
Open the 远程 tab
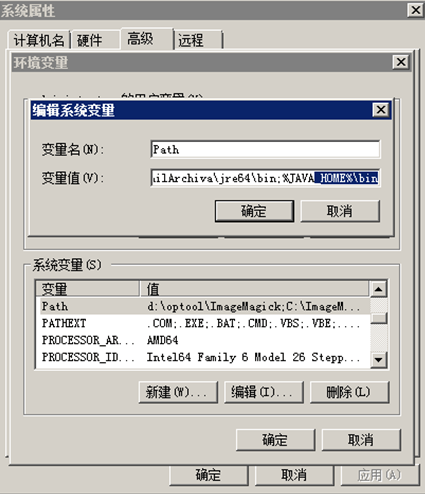point(198,41)
